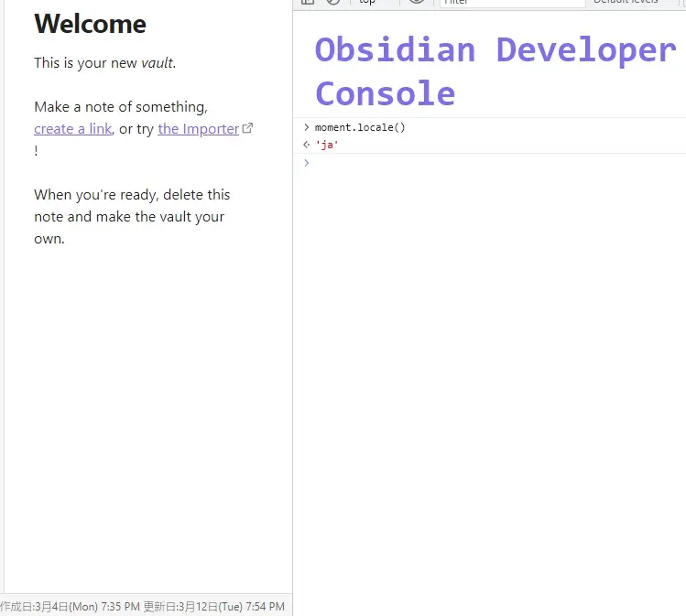This screenshot has height=616, width=686.
Task: Clear the console with the clear icon
Action: click(333, 2)
